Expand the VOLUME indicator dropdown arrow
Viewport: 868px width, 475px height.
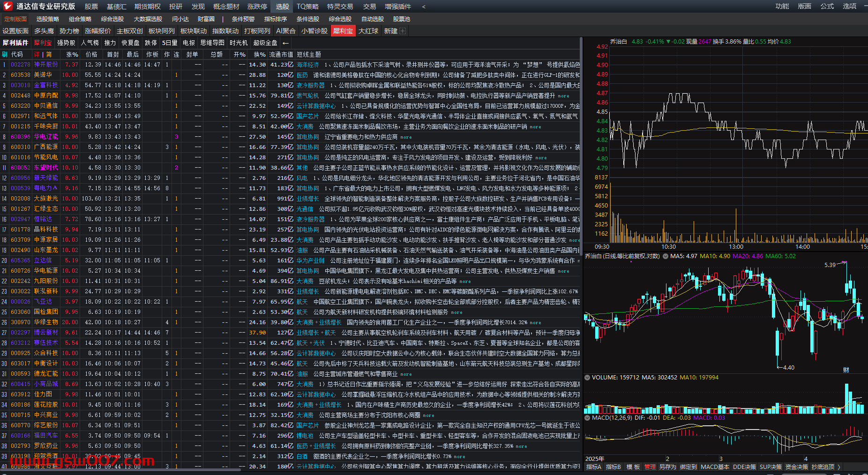[x=587, y=378]
